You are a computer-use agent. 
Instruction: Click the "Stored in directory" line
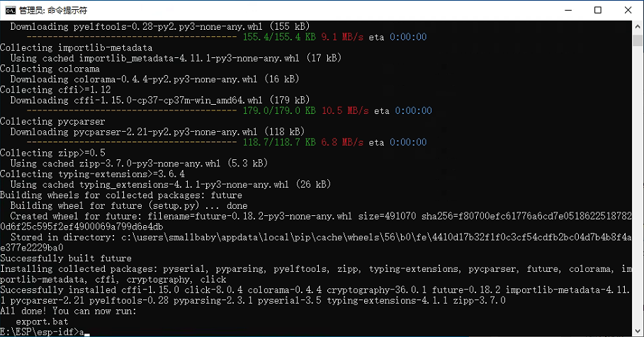(x=321, y=237)
